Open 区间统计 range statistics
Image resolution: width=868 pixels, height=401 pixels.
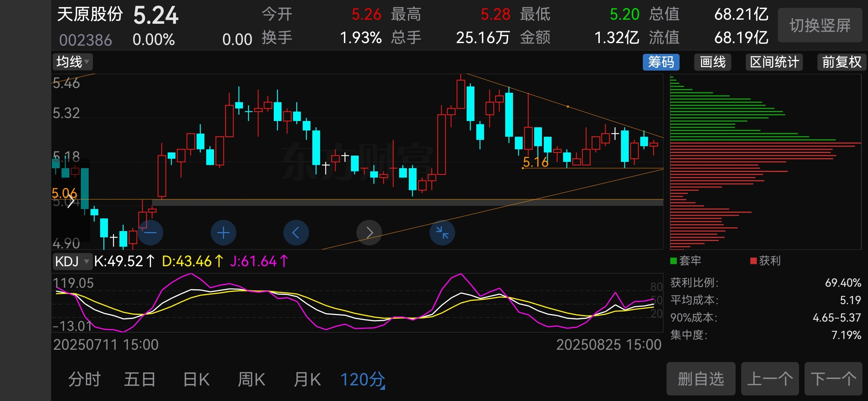click(x=774, y=62)
